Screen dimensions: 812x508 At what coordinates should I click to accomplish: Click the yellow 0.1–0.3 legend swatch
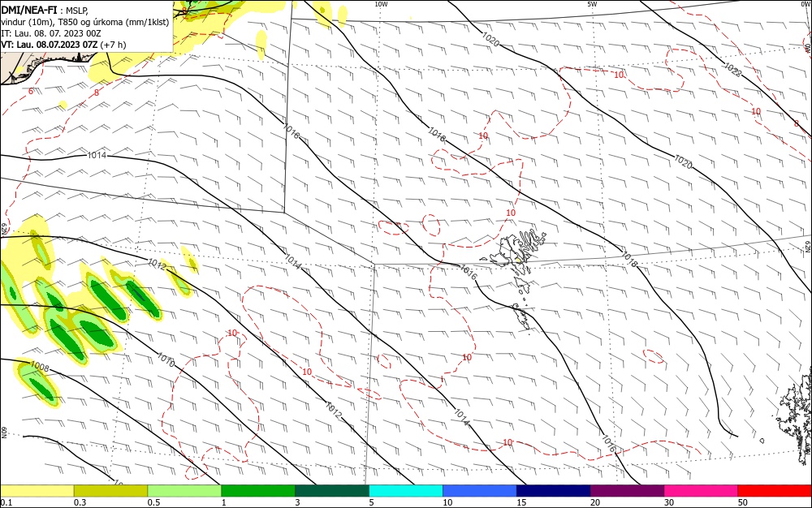[x=37, y=491]
